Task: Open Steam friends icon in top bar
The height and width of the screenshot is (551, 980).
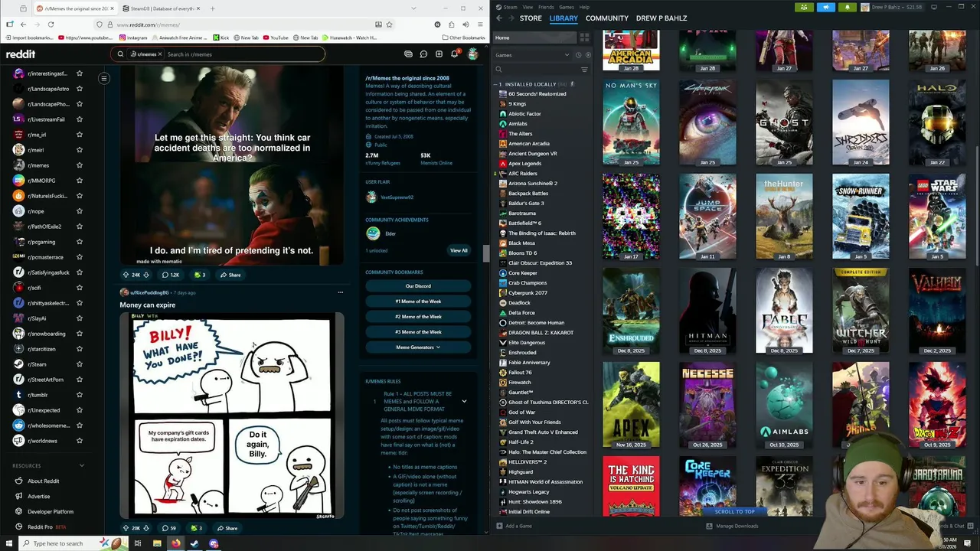Action: click(803, 7)
